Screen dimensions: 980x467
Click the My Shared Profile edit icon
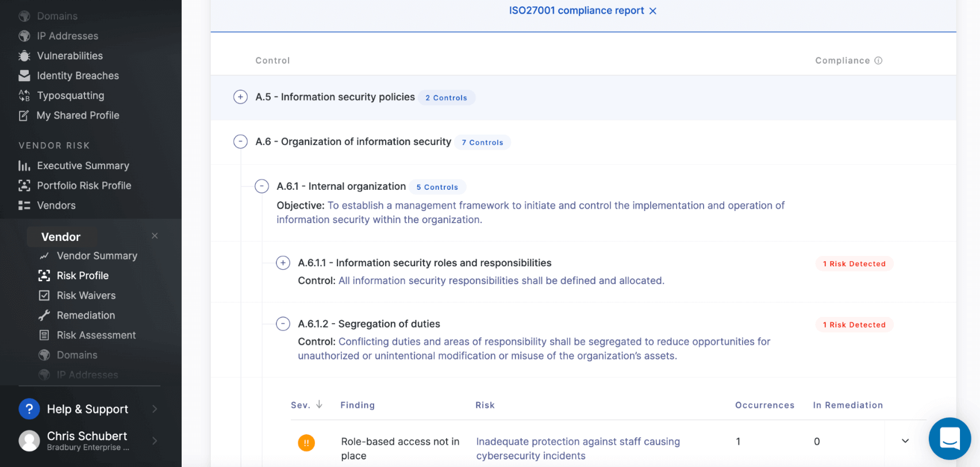pos(24,116)
